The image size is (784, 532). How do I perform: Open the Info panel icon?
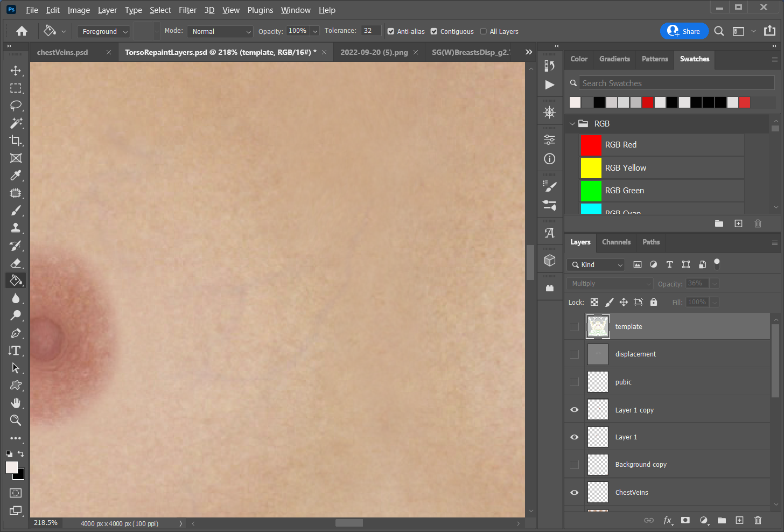[x=549, y=159]
